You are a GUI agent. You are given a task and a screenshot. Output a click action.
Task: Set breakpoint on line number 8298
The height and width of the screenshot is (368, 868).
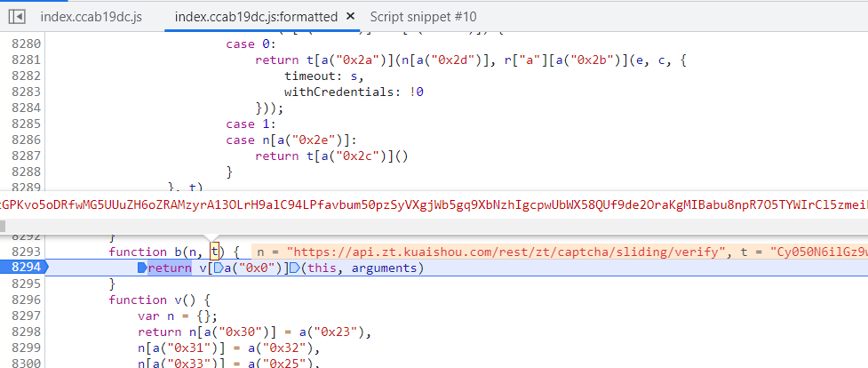coord(26,332)
